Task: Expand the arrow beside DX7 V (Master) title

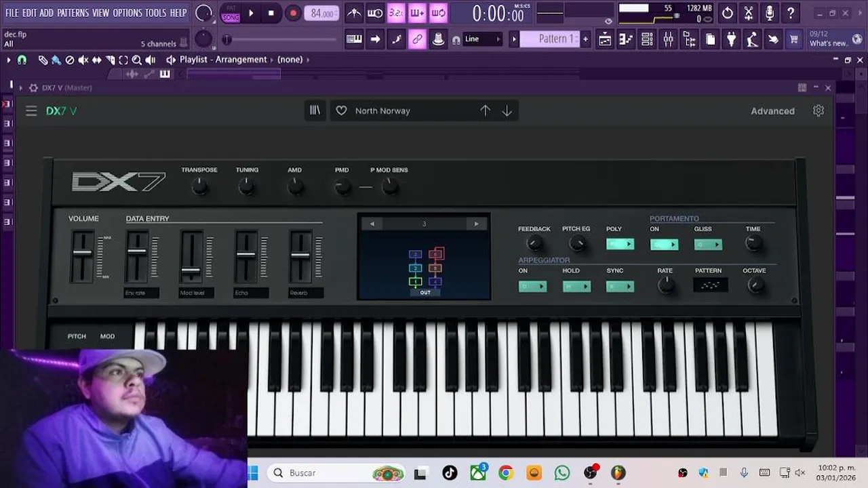Action: point(20,87)
